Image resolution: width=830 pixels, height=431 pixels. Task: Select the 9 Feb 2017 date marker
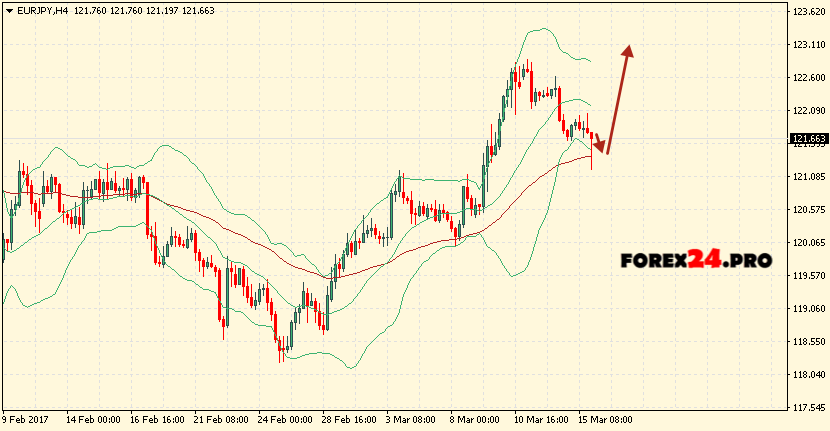click(x=26, y=420)
